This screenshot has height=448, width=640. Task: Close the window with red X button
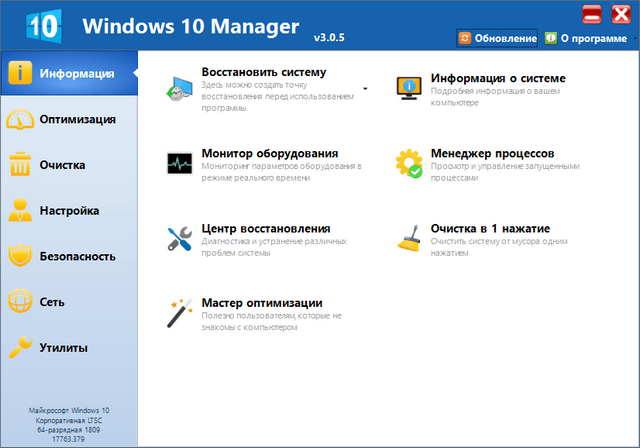coord(621,15)
